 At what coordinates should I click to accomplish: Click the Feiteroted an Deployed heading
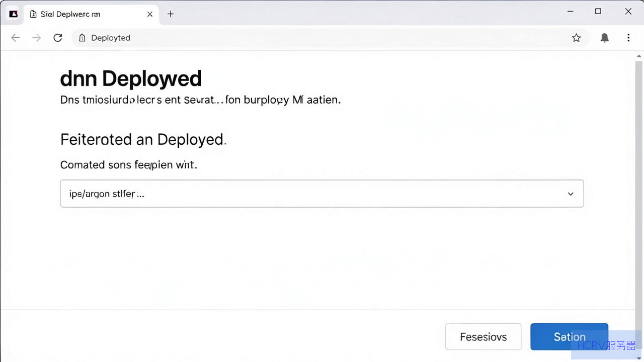[143, 139]
